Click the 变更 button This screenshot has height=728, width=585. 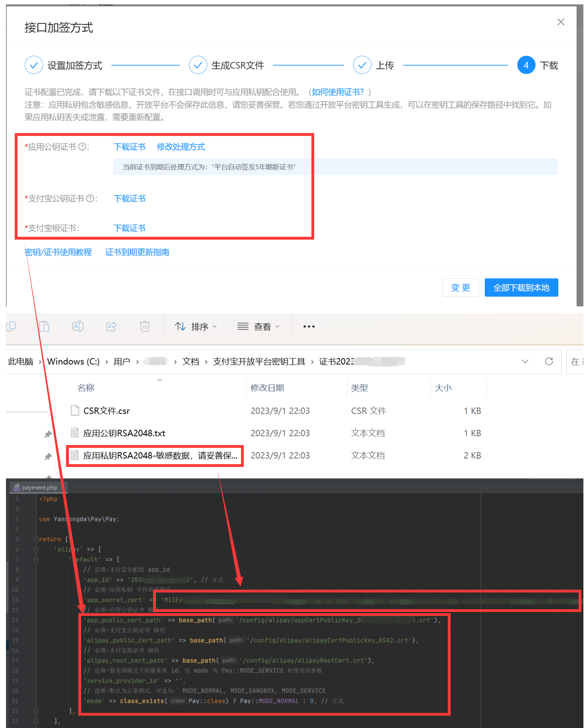point(461,288)
